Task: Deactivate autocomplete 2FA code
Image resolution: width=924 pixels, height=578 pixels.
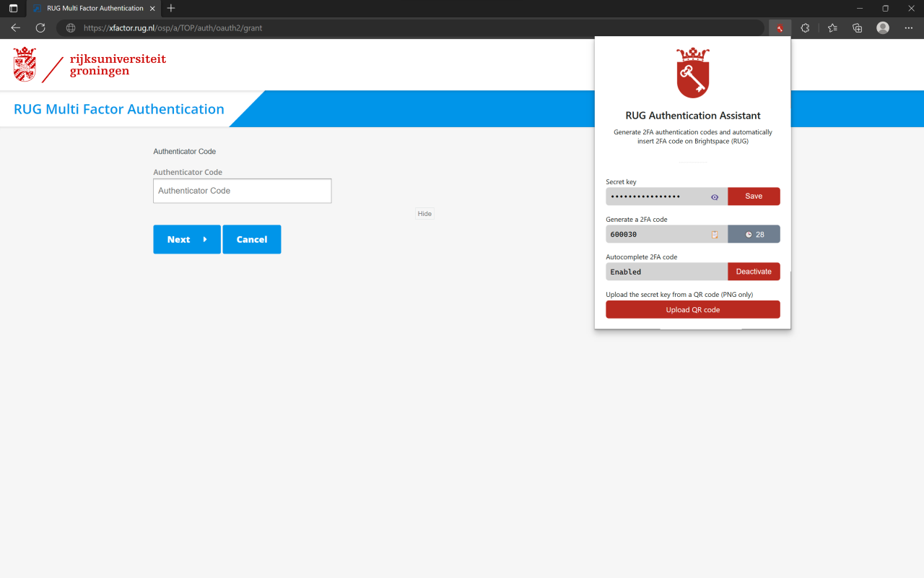Action: coord(754,272)
